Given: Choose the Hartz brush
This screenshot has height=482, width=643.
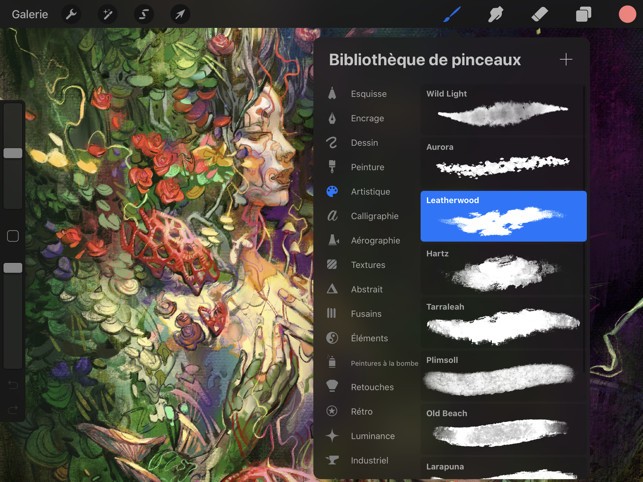Looking at the screenshot, I should coord(503,269).
